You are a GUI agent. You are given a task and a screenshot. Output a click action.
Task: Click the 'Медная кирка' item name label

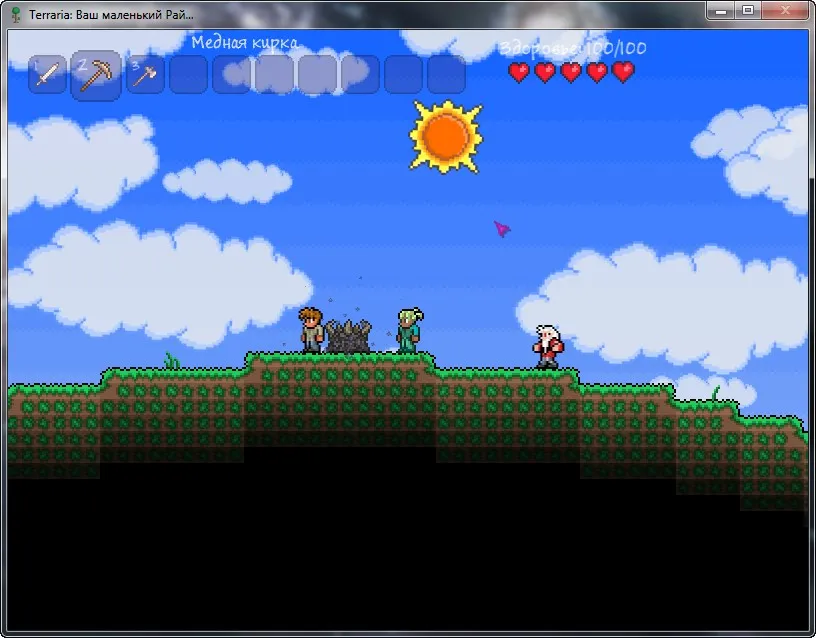(x=245, y=43)
